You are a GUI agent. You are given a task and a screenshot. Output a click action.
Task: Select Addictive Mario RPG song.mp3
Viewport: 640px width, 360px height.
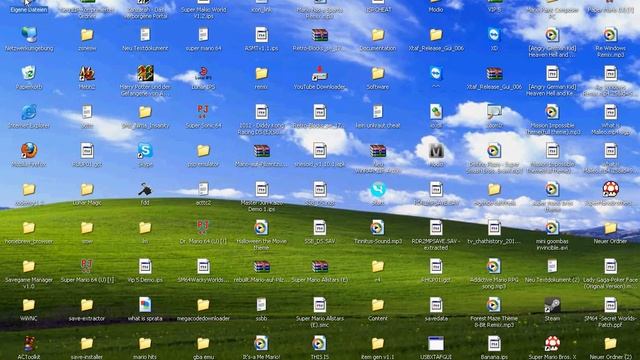[x=494, y=267]
